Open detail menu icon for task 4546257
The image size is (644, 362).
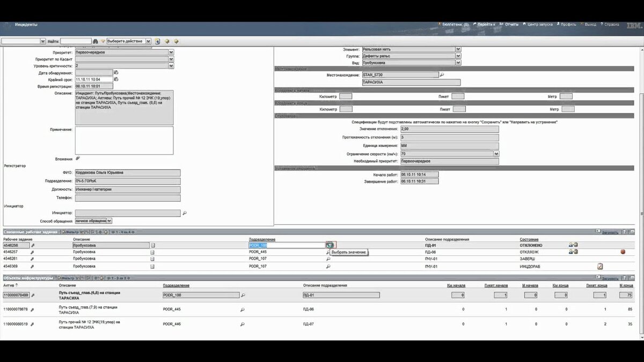[32, 252]
